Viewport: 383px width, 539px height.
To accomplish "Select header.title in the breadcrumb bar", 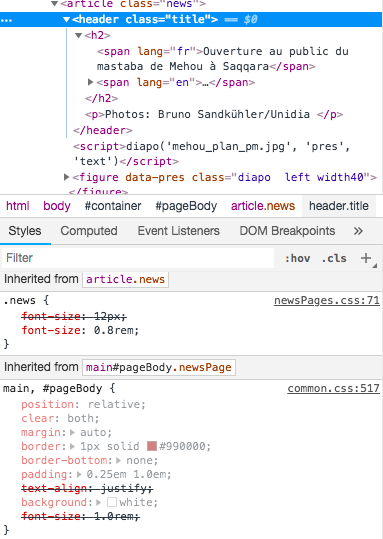I will pyautogui.click(x=339, y=206).
